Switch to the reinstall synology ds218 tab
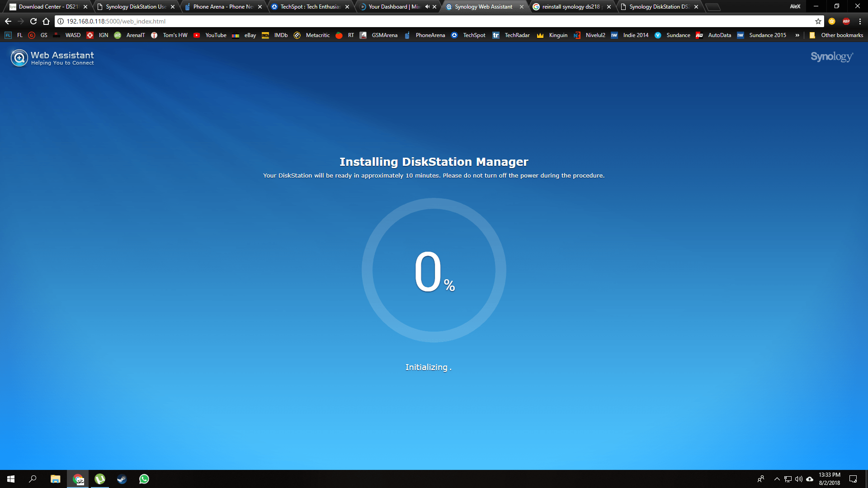The width and height of the screenshot is (868, 488). (x=571, y=7)
